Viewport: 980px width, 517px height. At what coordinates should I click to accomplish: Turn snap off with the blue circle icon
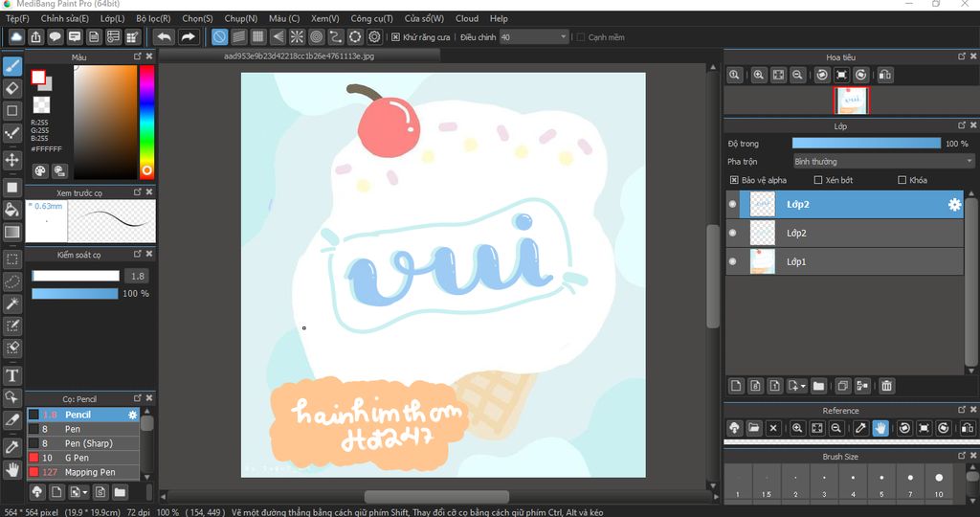(x=219, y=37)
